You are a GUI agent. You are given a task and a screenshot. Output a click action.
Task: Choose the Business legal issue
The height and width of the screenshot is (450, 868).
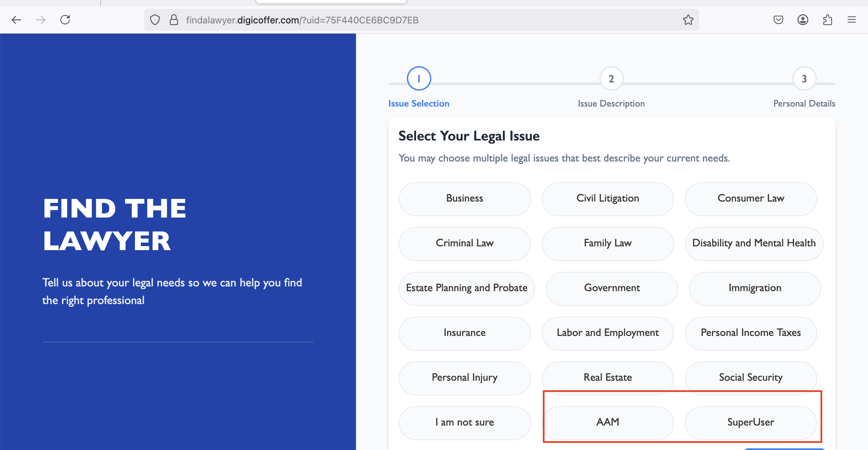click(x=465, y=199)
